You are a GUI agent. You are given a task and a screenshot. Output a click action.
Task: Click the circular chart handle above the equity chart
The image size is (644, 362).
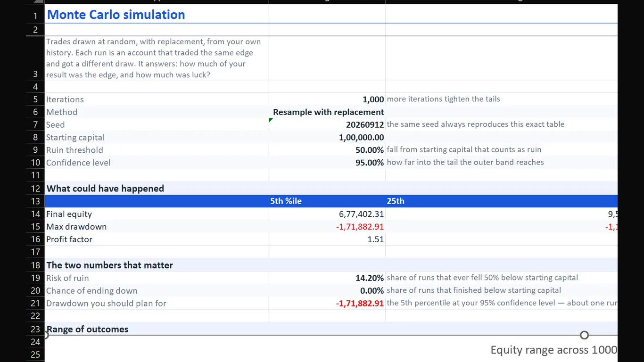(584, 335)
